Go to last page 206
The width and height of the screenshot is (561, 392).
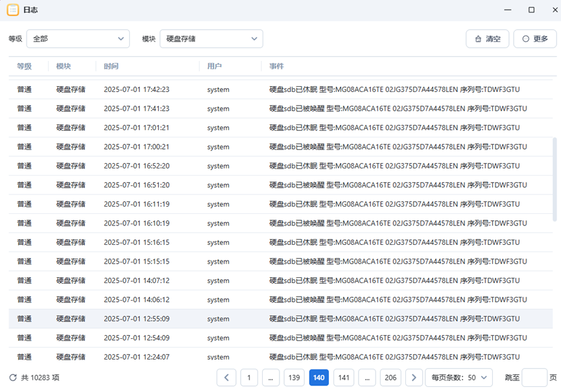click(390, 378)
